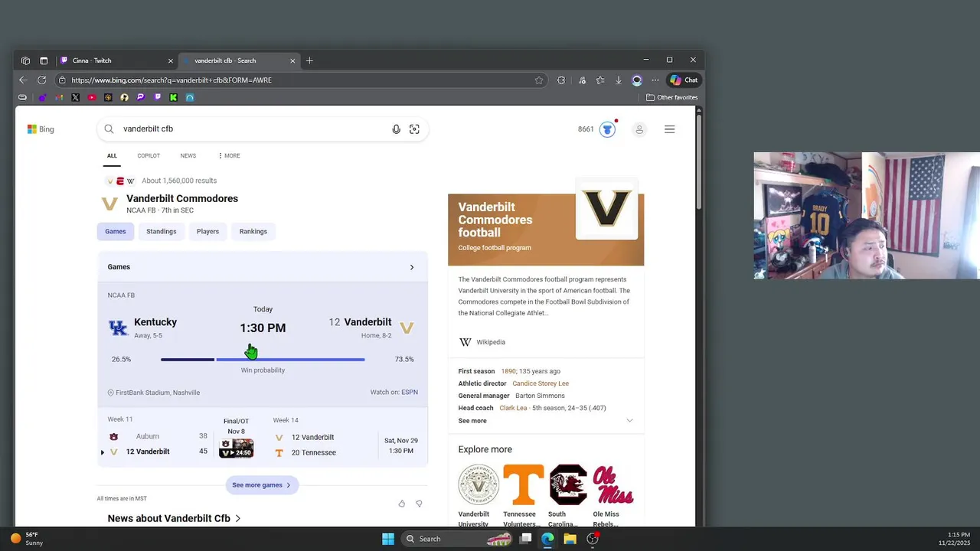Open the Kick bookmark (green K icon)
This screenshot has width=980, height=551.
tap(173, 97)
